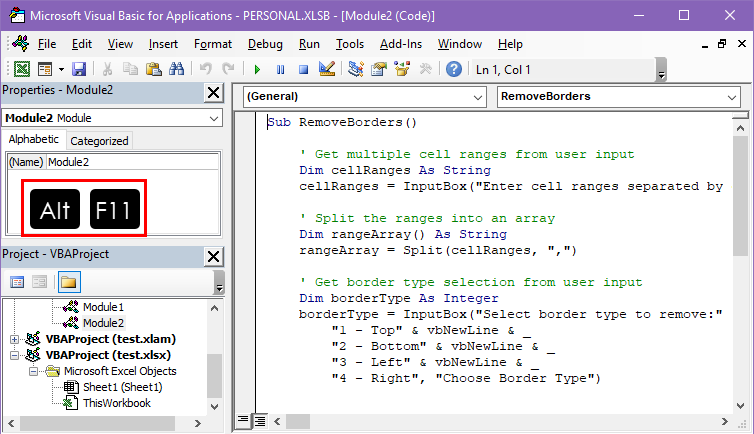The width and height of the screenshot is (754, 434).
Task: Open the Format menu
Action: point(213,44)
